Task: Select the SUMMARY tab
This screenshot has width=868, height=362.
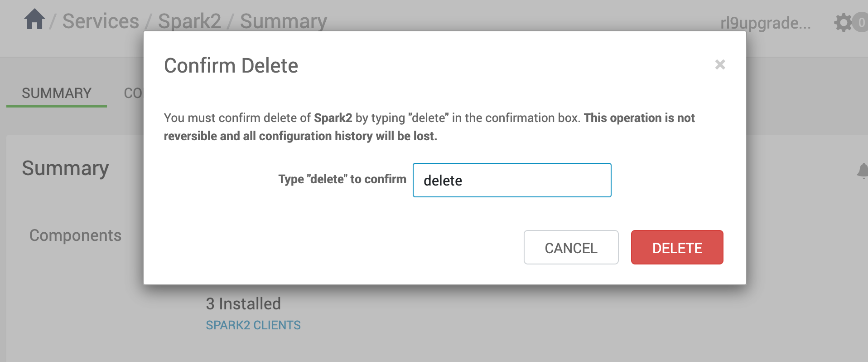Action: 57,93
